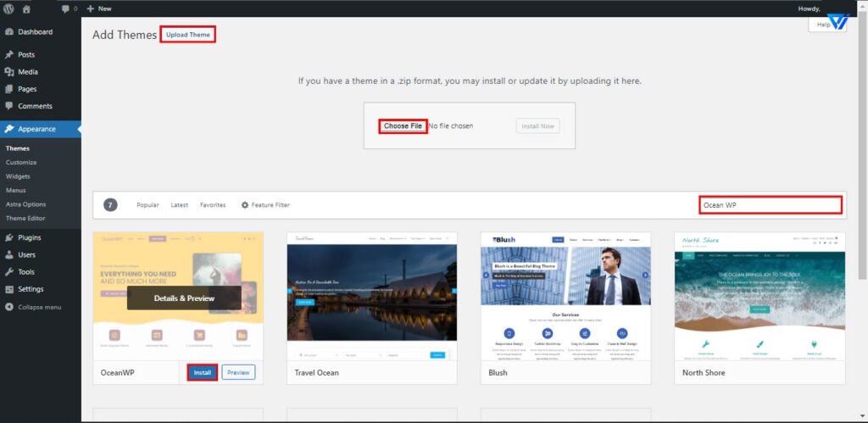Click the theme count badge 7

click(x=110, y=205)
